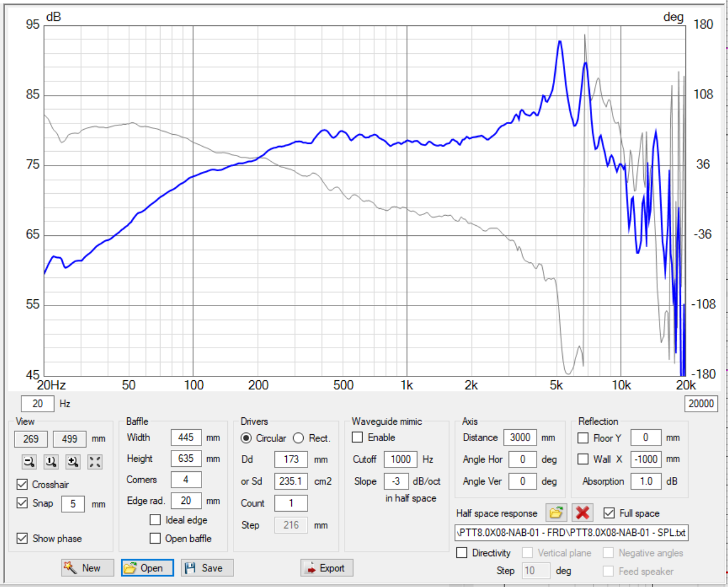Click the Absorption dB field

point(645,481)
